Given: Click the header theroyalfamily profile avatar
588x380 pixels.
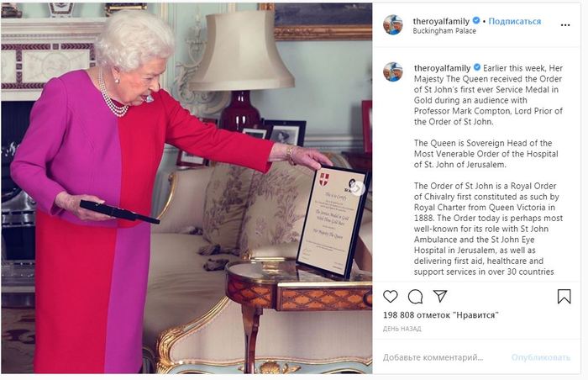Looking at the screenshot, I should coord(393,24).
